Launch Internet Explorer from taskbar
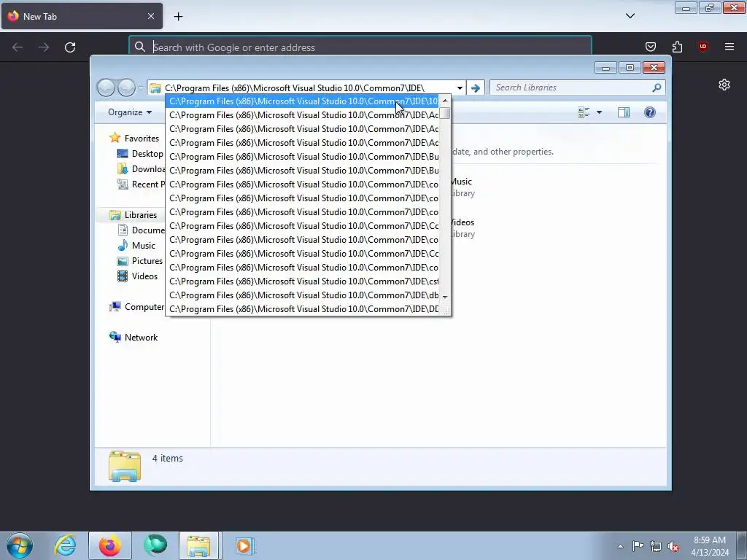 click(65, 545)
